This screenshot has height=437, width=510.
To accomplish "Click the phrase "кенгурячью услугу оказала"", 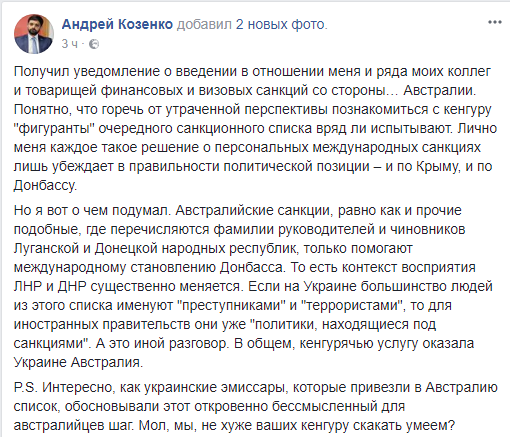I will pyautogui.click(x=386, y=343).
